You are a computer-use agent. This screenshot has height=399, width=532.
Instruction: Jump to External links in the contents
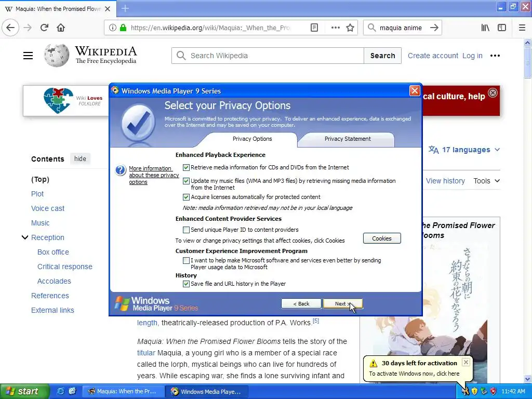[x=52, y=310]
